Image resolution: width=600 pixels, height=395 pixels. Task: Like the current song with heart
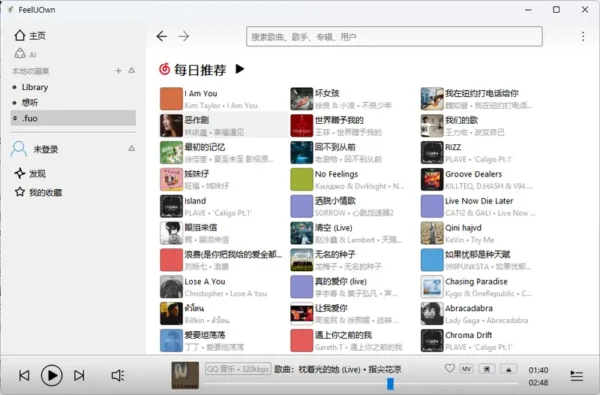[x=450, y=369]
